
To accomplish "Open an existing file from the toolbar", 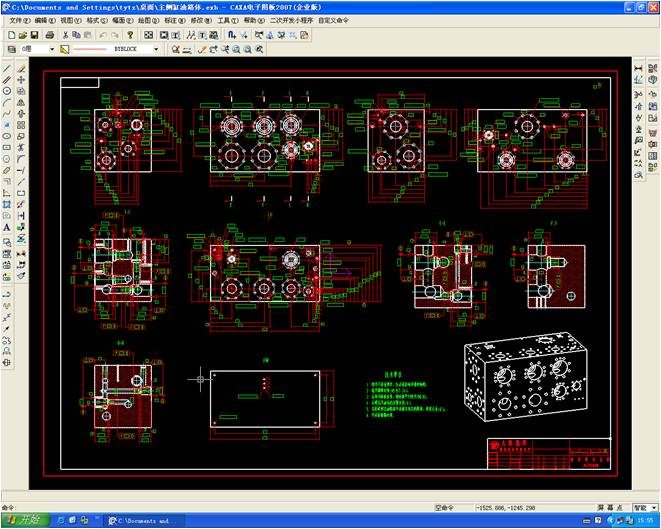I will 23,35.
